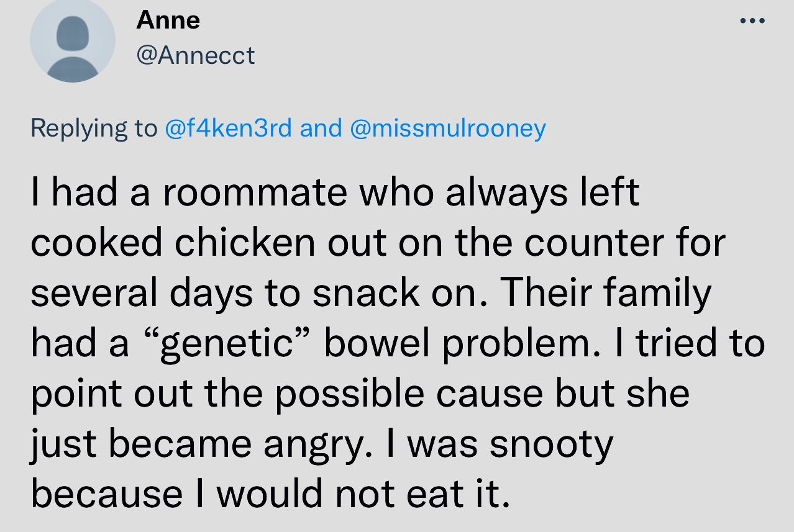Open the @f4ken3rd profile link
The height and width of the screenshot is (532, 794).
tap(229, 128)
